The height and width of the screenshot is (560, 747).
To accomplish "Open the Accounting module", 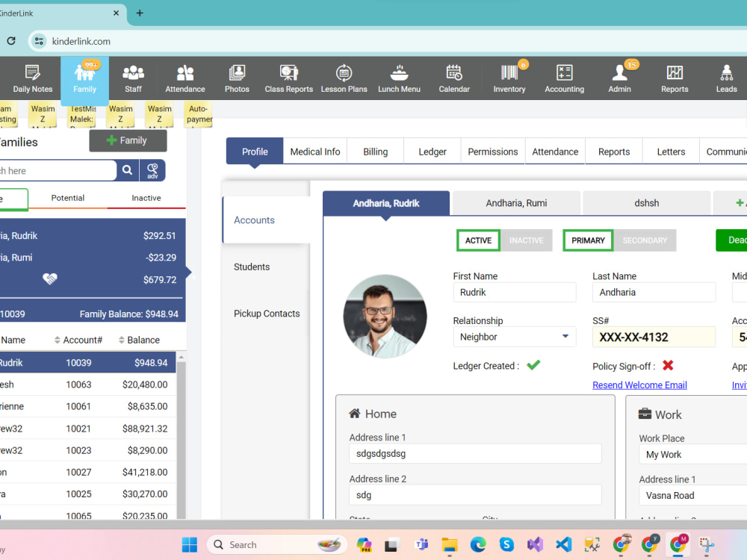I will [565, 78].
